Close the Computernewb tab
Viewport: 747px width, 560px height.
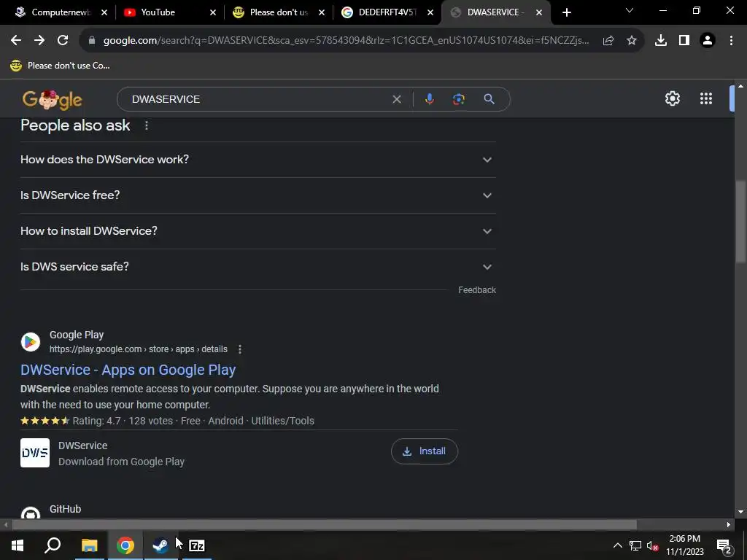tap(104, 12)
